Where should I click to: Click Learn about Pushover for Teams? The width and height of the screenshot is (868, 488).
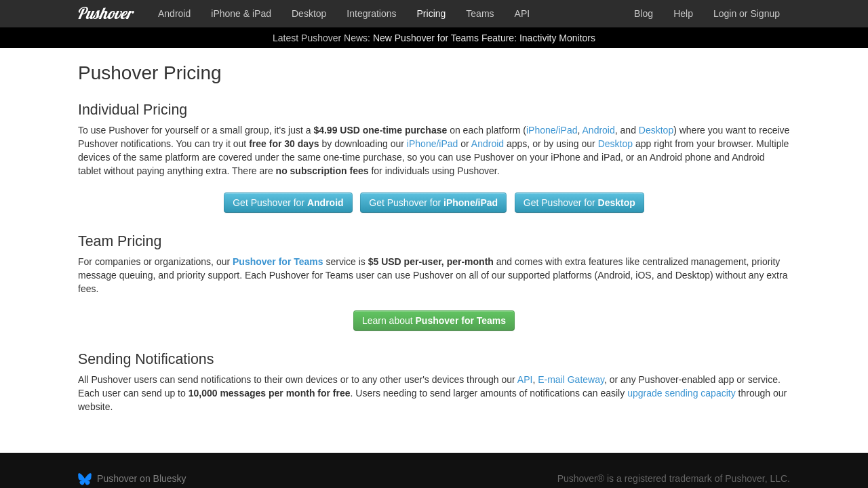pos(433,321)
